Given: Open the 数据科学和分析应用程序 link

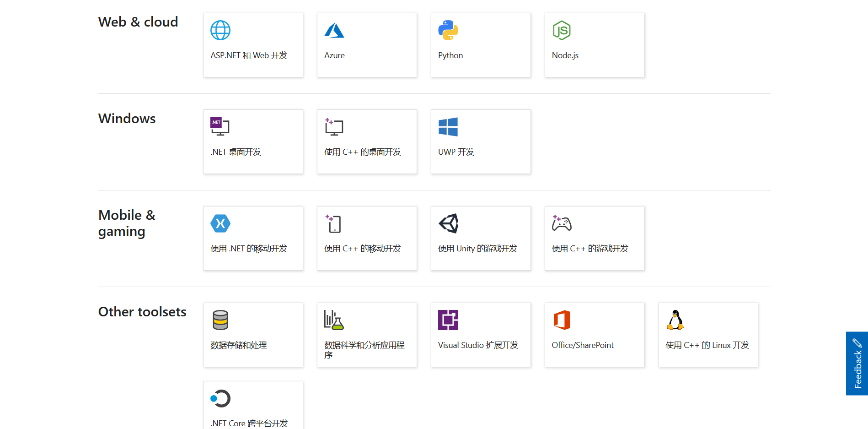Looking at the screenshot, I should click(x=367, y=335).
